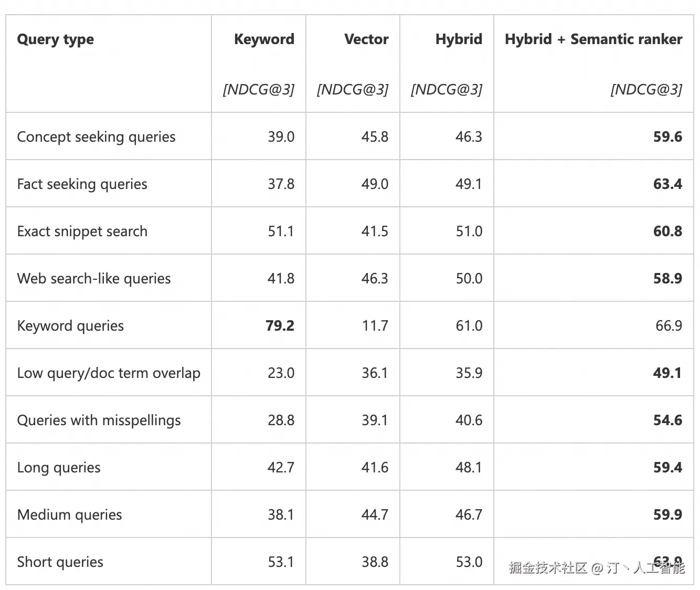Click the Long queries row label
Image resolution: width=700 pixels, height=590 pixels.
[x=59, y=468]
